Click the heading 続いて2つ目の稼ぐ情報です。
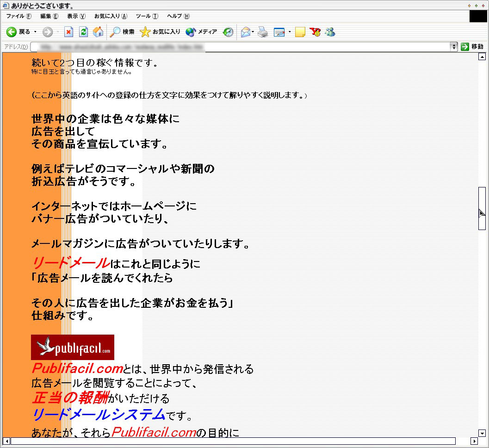The height and width of the screenshot is (448, 489). tap(95, 62)
